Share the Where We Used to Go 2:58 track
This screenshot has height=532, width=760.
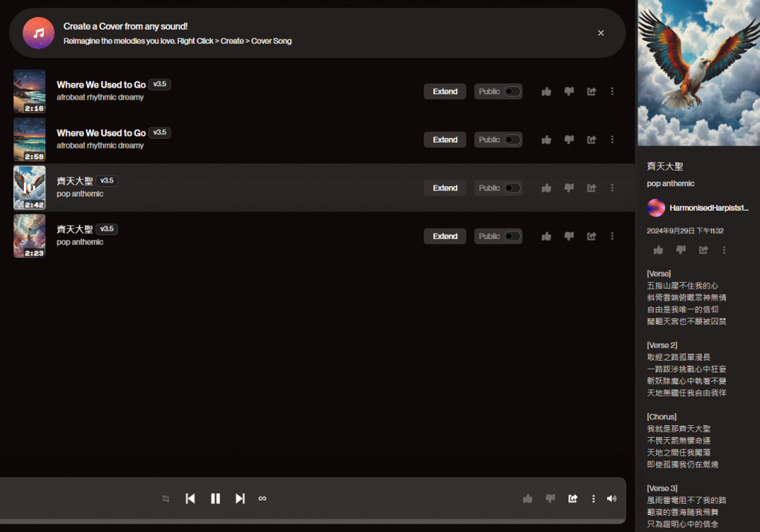(592, 139)
